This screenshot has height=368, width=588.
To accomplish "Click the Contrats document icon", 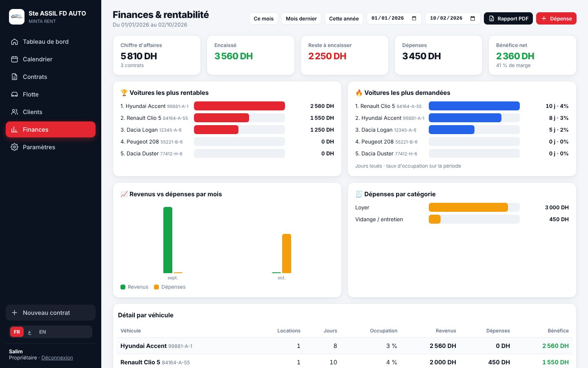I will point(14,77).
